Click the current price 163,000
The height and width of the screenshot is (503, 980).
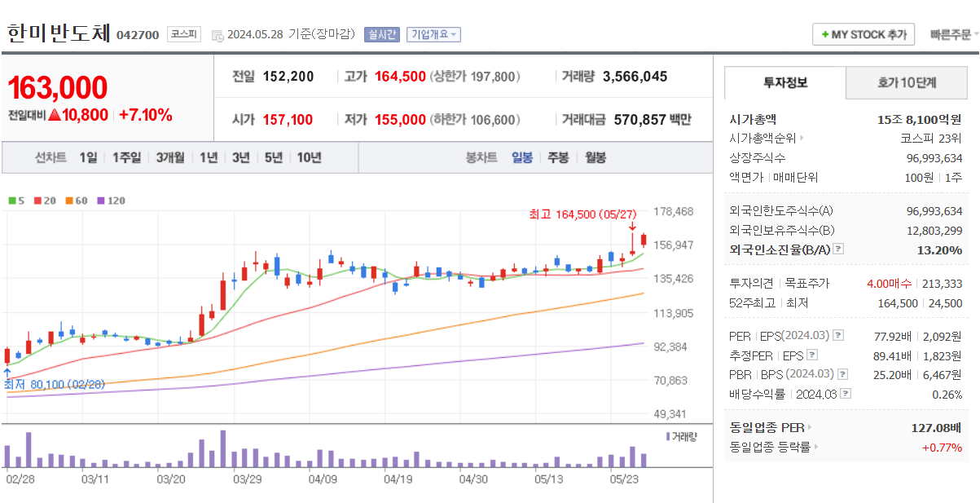click(58, 88)
